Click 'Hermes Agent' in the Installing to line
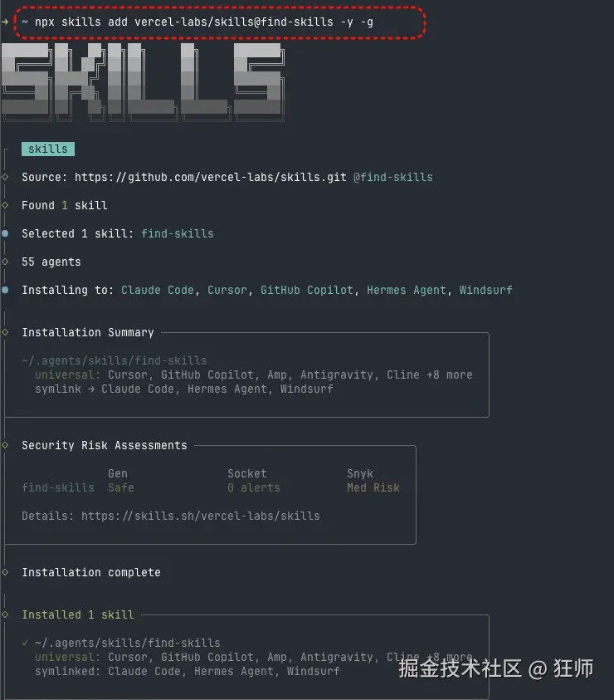The width and height of the screenshot is (614, 700). coord(406,290)
